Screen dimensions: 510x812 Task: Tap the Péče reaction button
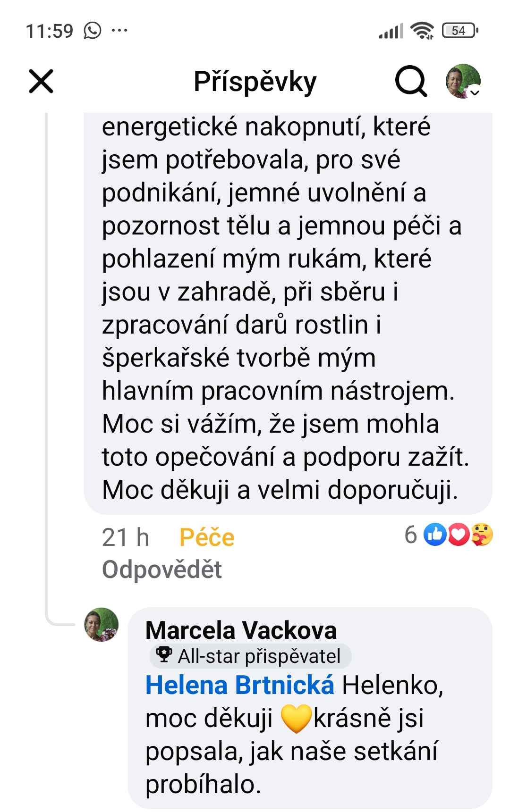(x=207, y=537)
